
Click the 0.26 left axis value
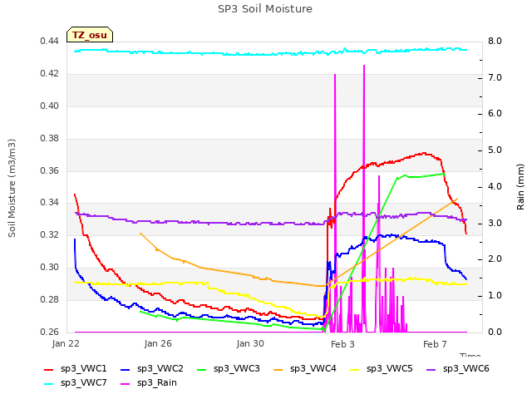pyautogui.click(x=50, y=332)
